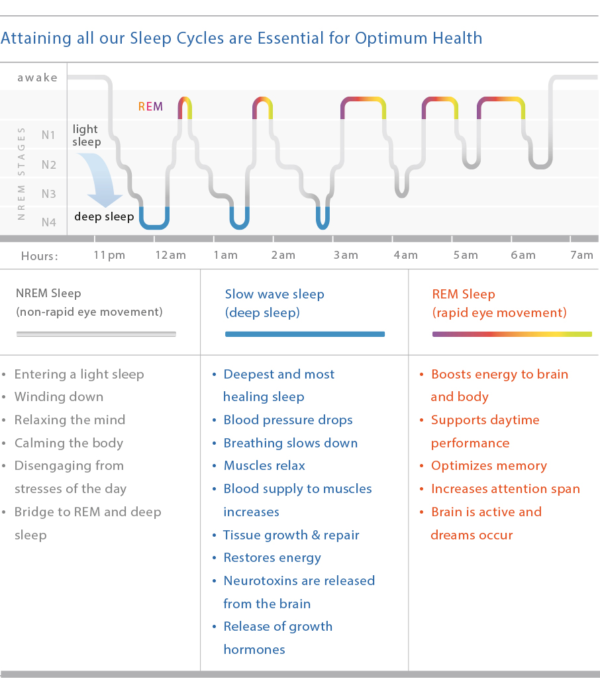Select the 3am hour marker
Image resolution: width=600 pixels, height=691 pixels.
(x=345, y=256)
